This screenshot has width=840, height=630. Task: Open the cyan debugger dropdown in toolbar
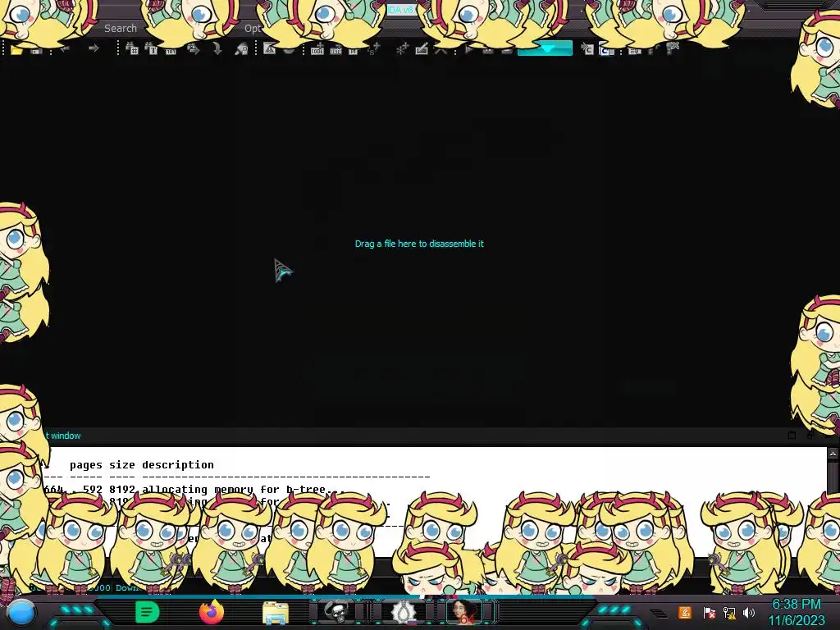click(545, 48)
